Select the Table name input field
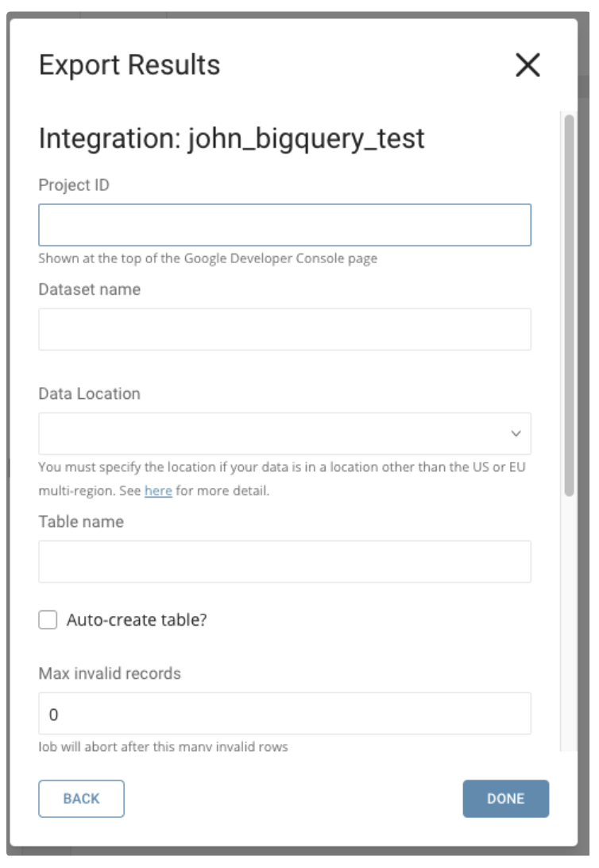Image resolution: width=599 pixels, height=868 pixels. (284, 561)
